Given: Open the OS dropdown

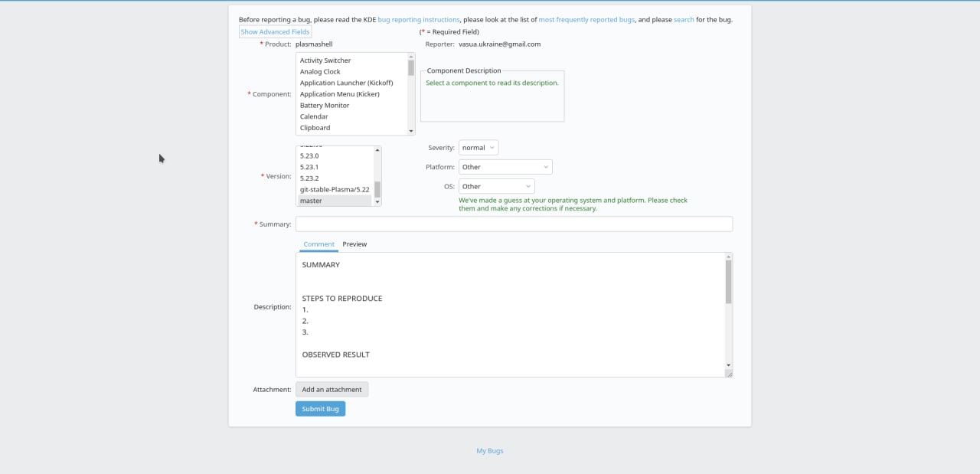Looking at the screenshot, I should [496, 186].
